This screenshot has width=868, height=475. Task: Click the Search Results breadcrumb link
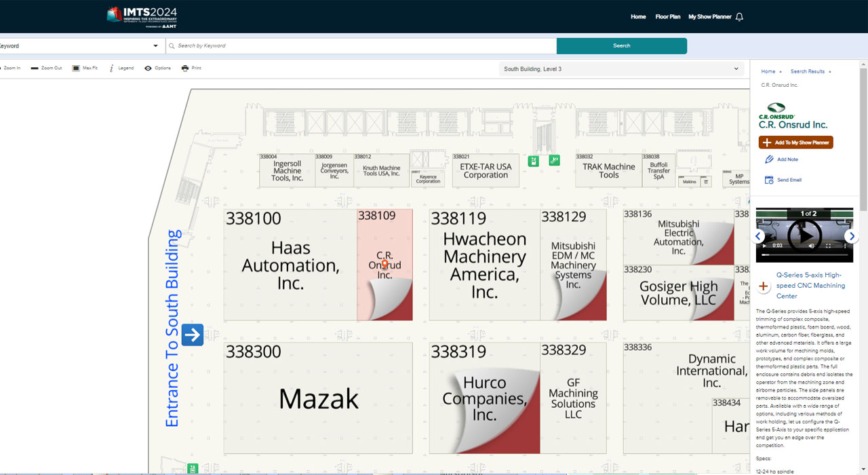click(x=808, y=71)
